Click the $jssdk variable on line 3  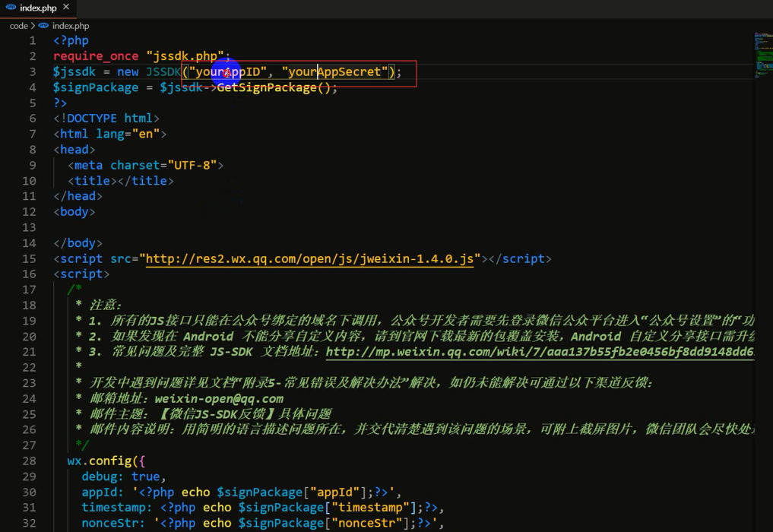click(74, 72)
